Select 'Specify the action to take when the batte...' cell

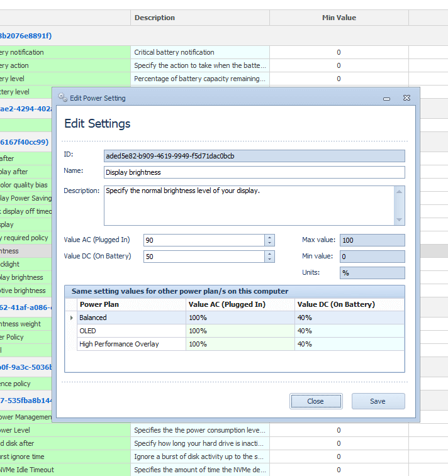(x=200, y=65)
